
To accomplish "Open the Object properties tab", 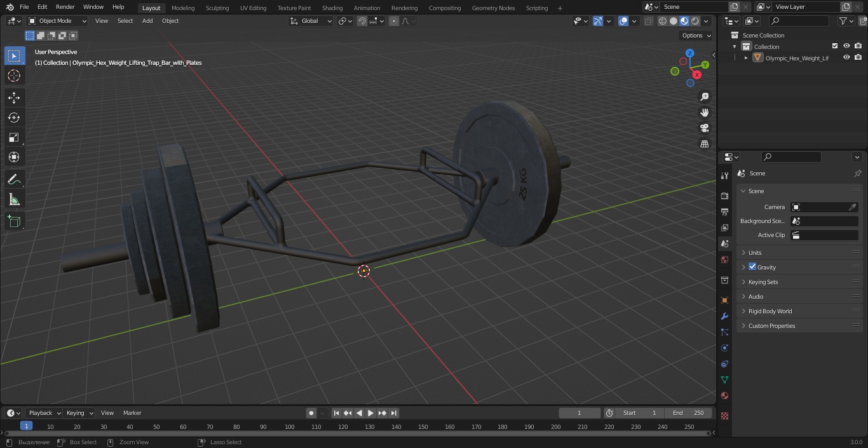I will tap(724, 300).
